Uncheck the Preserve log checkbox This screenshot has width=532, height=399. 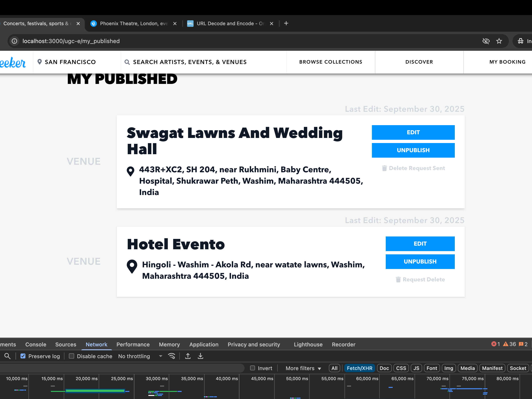tap(23, 356)
